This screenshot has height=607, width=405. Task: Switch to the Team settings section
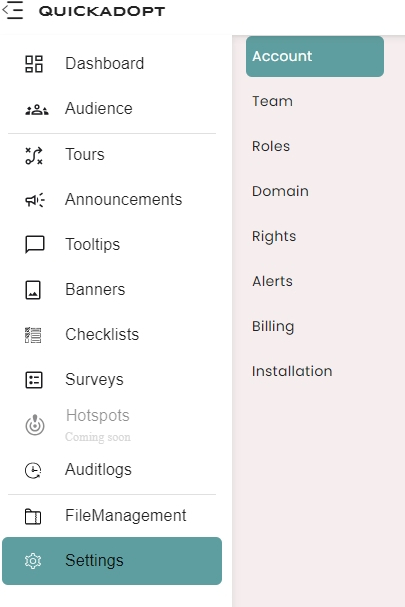(272, 101)
